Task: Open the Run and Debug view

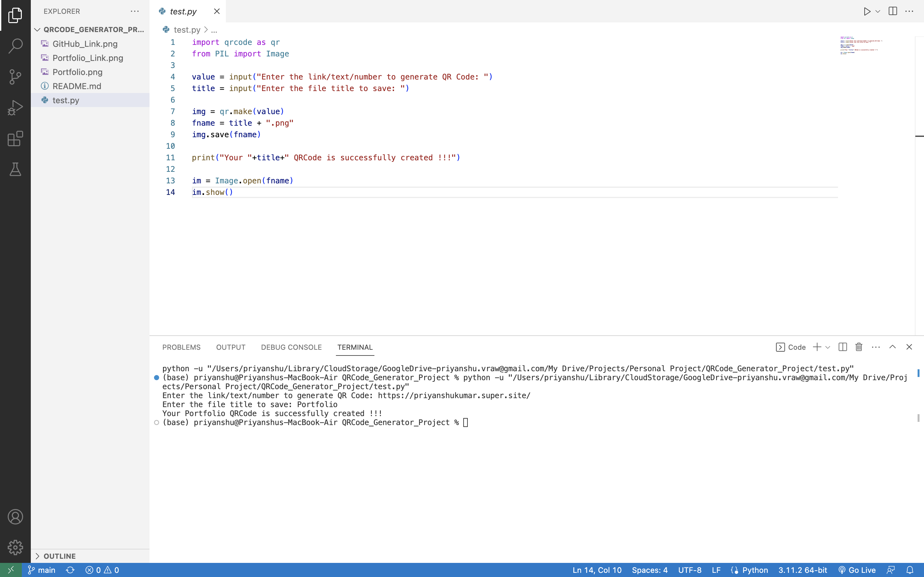Action: pos(15,108)
